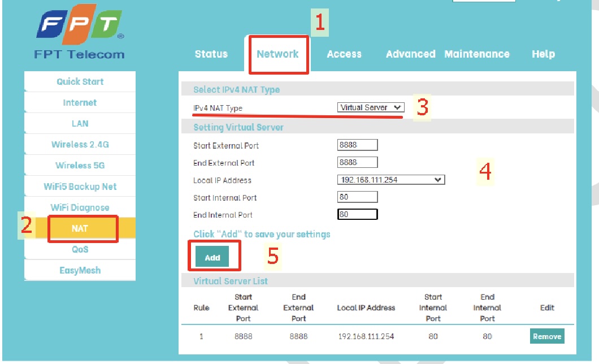Open Wireless 2.4G settings
Image resolution: width=599 pixels, height=364 pixels.
click(x=79, y=144)
